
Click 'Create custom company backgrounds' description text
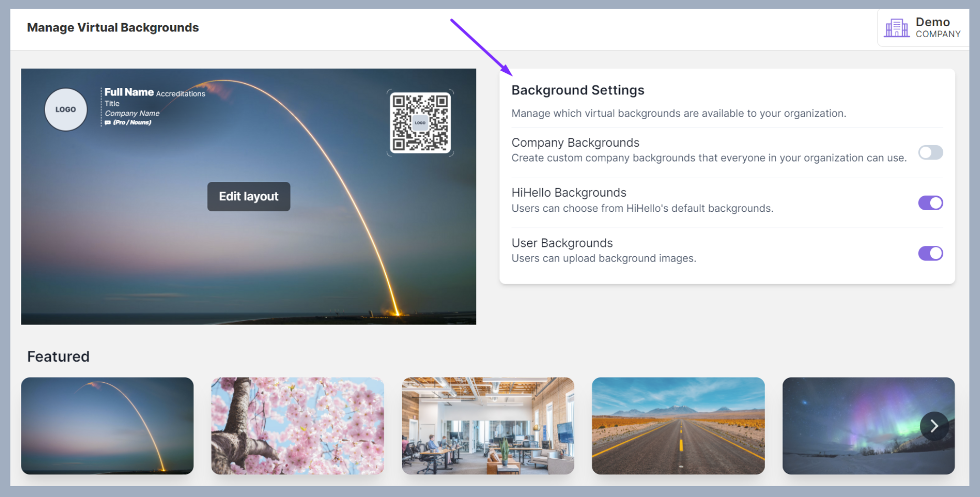coord(709,158)
